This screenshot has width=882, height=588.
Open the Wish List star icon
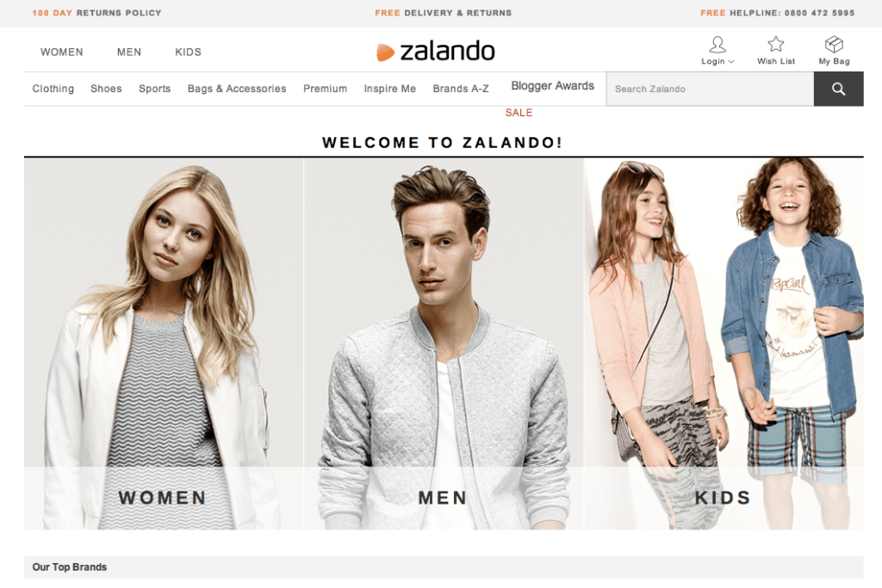776,44
